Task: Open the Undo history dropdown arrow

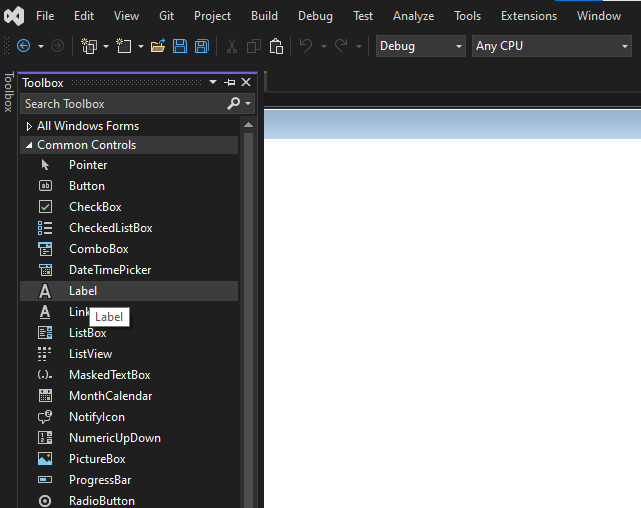Action: pyautogui.click(x=324, y=46)
